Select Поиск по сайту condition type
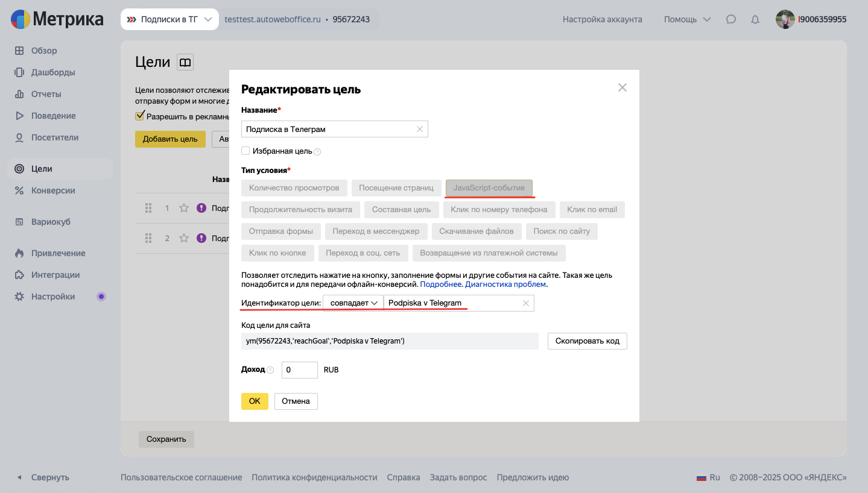This screenshot has width=868, height=493. pos(562,231)
